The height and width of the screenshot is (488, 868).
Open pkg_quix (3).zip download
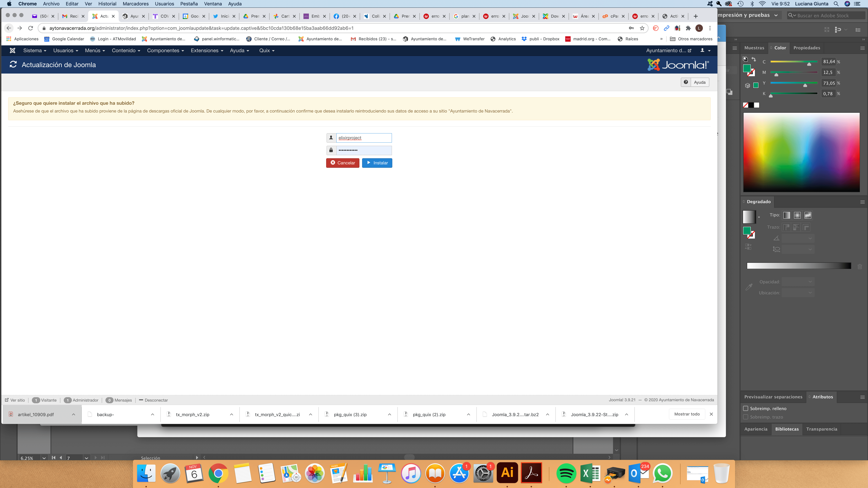click(x=350, y=415)
